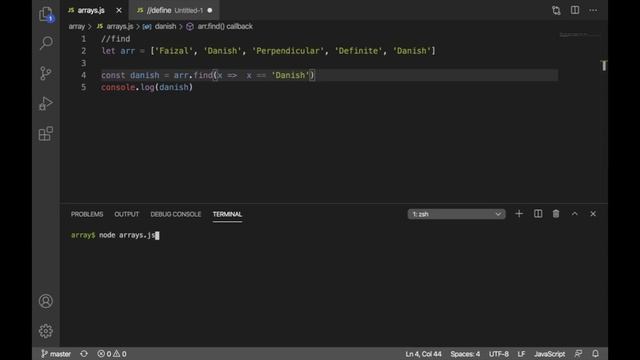The image size is (640, 360).
Task: Create a new terminal with plus icon
Action: (519, 214)
